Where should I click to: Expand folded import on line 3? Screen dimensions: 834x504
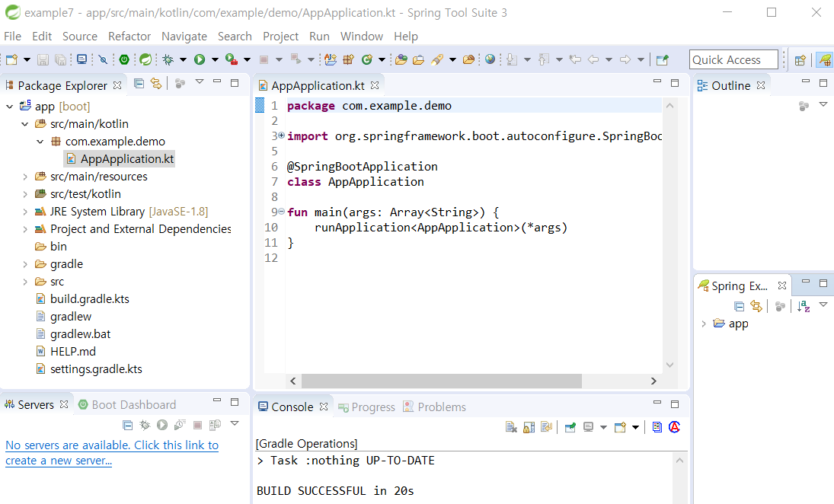pos(281,136)
